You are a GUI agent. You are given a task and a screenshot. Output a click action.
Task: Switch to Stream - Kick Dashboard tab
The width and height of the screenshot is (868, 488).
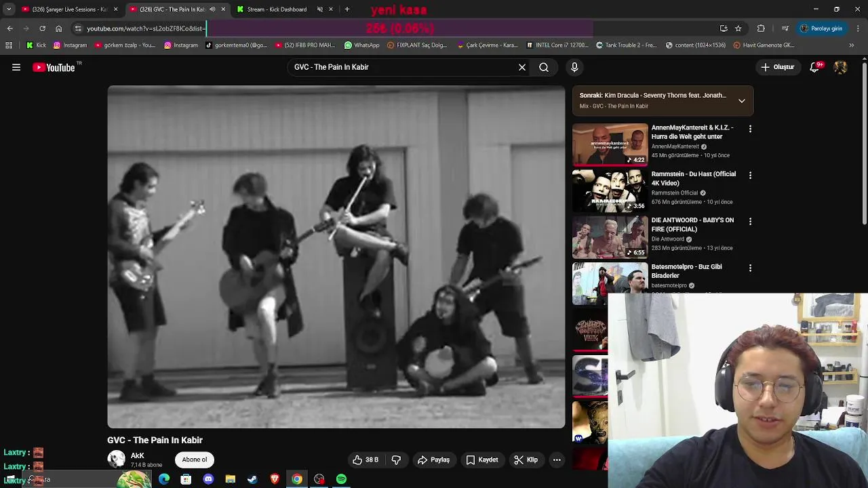tap(277, 9)
